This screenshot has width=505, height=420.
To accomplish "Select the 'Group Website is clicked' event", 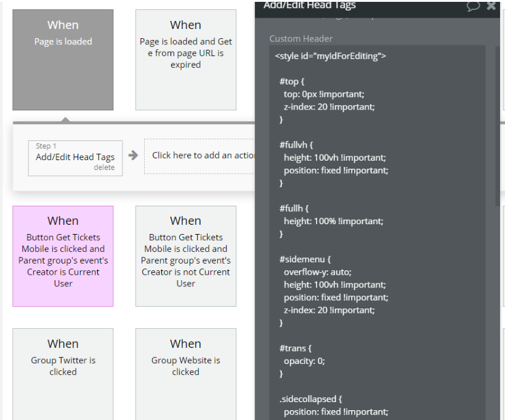I will point(185,373).
